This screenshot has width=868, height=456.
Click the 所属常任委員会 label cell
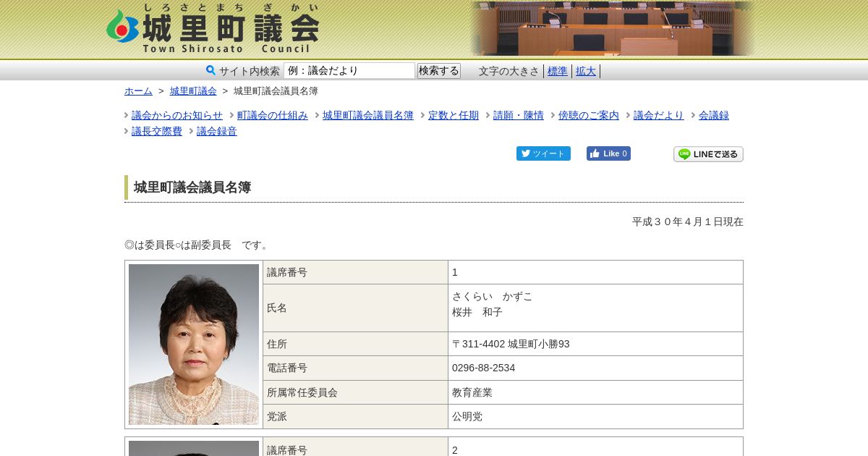[355, 392]
